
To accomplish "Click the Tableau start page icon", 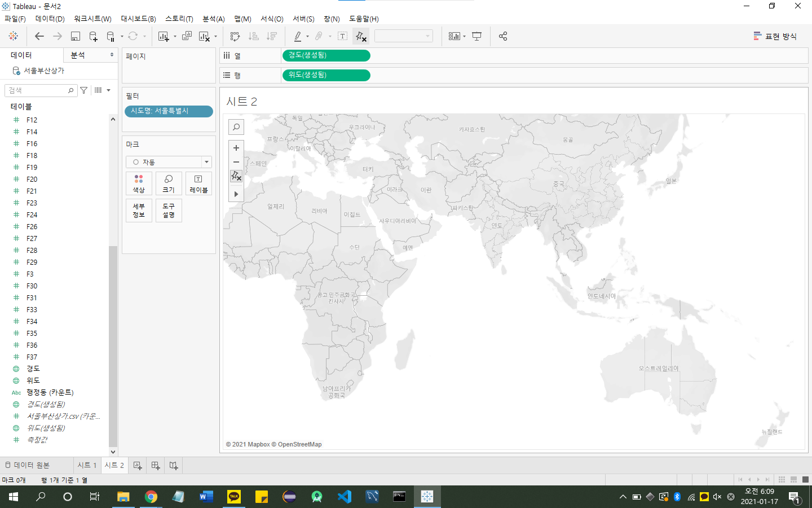I will click(13, 36).
